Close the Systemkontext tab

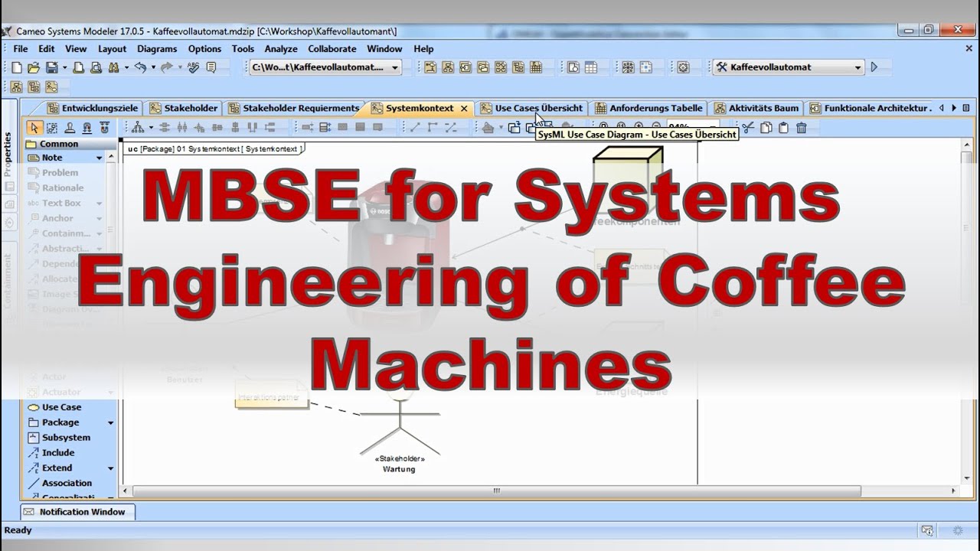pos(464,109)
